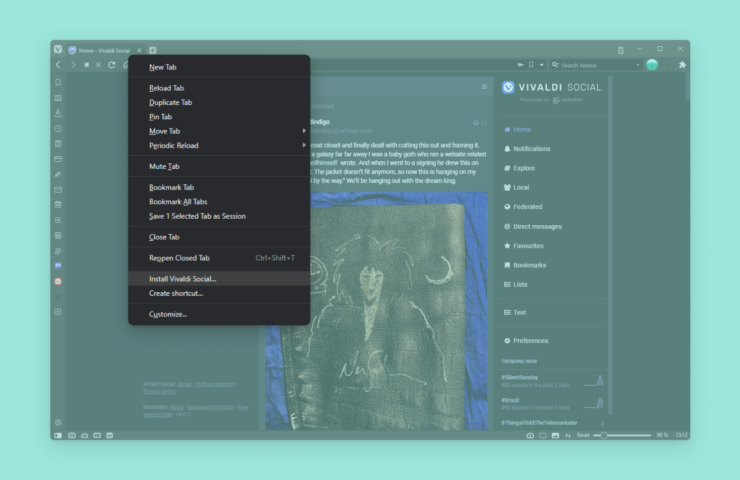This screenshot has height=480, width=740.
Task: Open the Mastodon web panel icon
Action: click(58, 266)
